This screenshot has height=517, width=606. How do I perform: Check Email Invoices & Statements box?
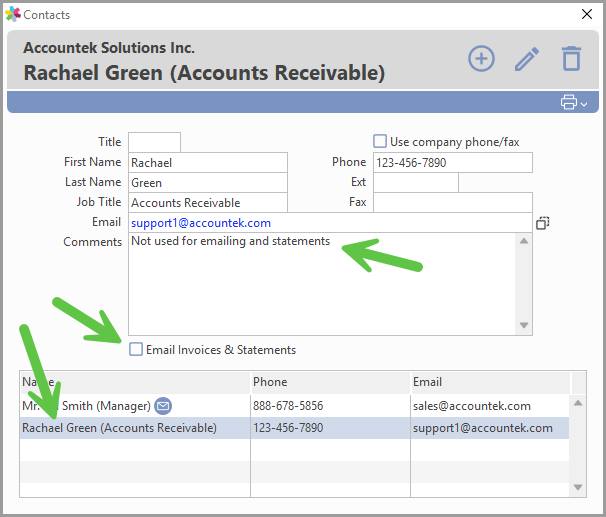(136, 349)
